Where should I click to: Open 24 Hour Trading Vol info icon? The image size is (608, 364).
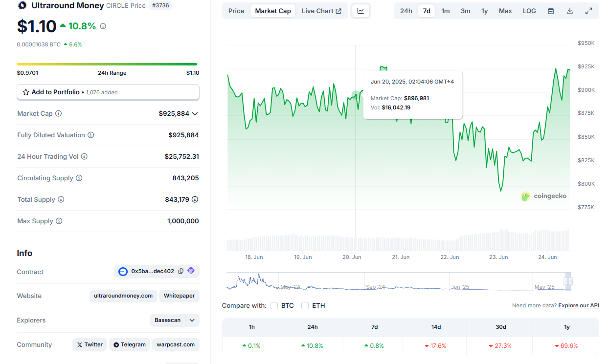point(84,156)
